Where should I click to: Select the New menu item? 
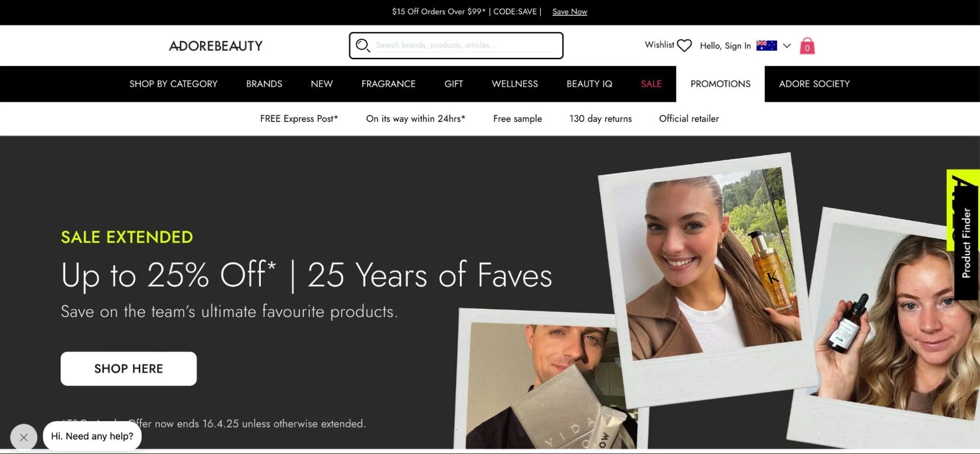click(322, 84)
